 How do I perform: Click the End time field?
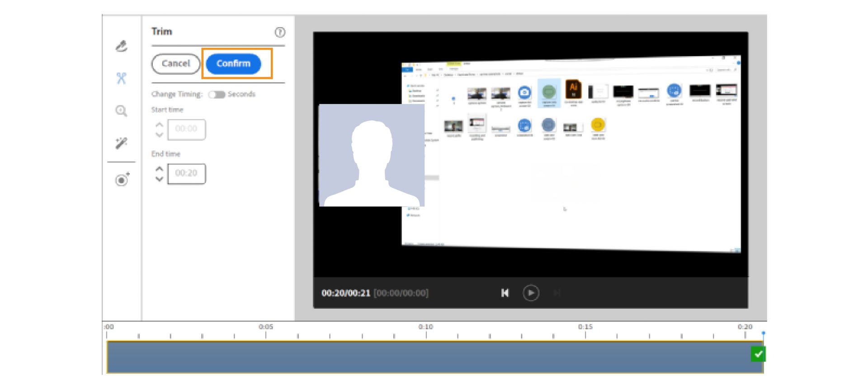click(186, 174)
